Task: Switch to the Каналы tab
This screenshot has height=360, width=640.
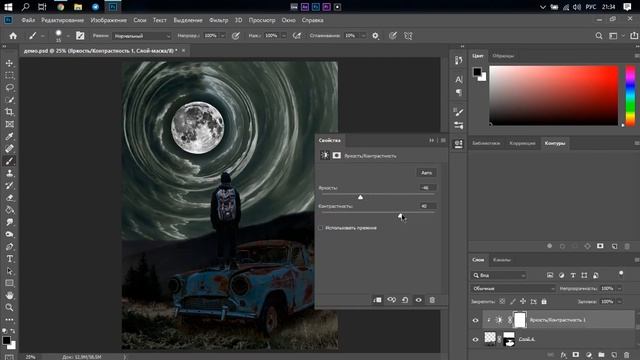Action: point(502,260)
